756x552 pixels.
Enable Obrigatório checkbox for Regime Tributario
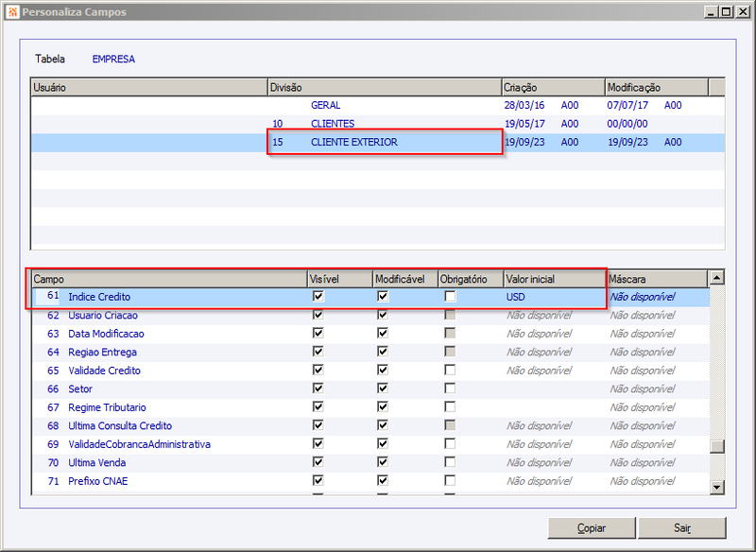coord(450,406)
